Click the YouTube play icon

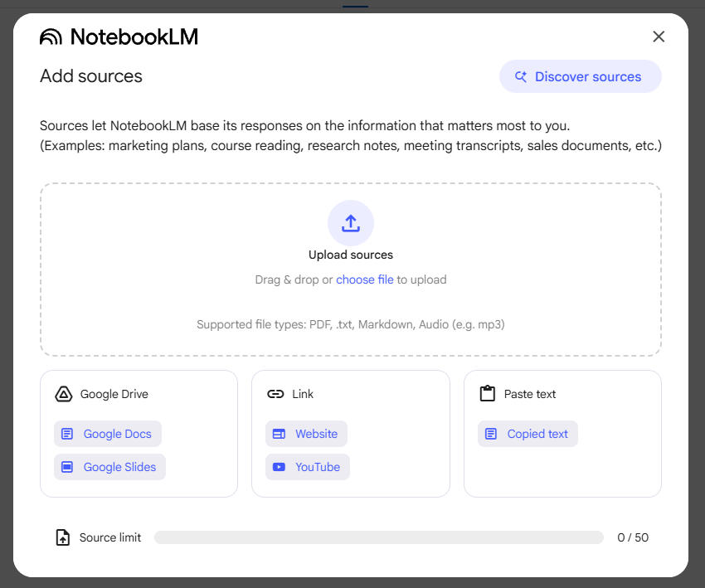coord(280,467)
